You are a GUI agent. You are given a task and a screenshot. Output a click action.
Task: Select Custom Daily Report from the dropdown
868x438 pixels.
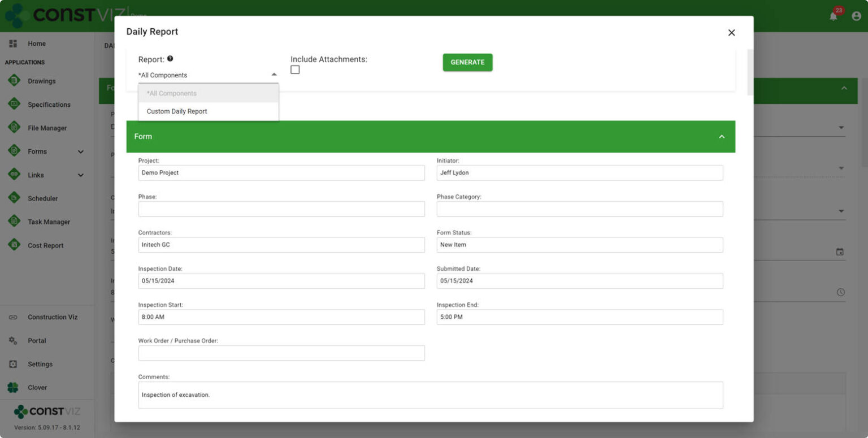tap(176, 111)
